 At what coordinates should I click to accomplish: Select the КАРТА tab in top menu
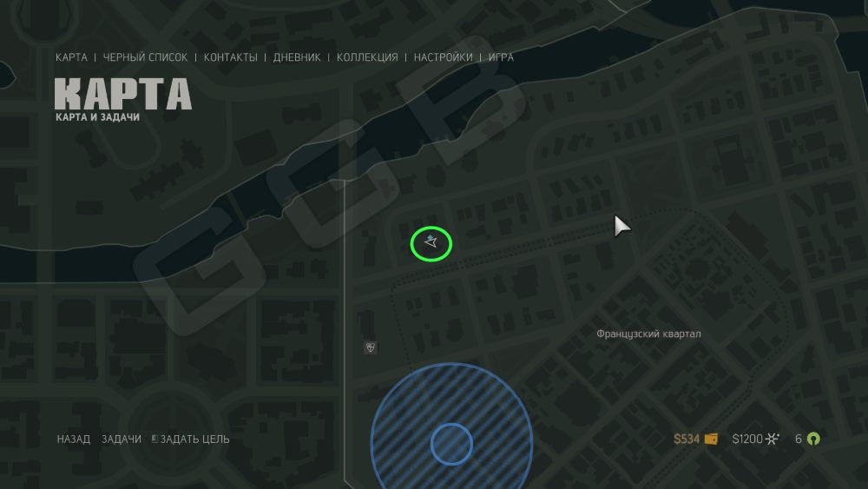pyautogui.click(x=71, y=57)
